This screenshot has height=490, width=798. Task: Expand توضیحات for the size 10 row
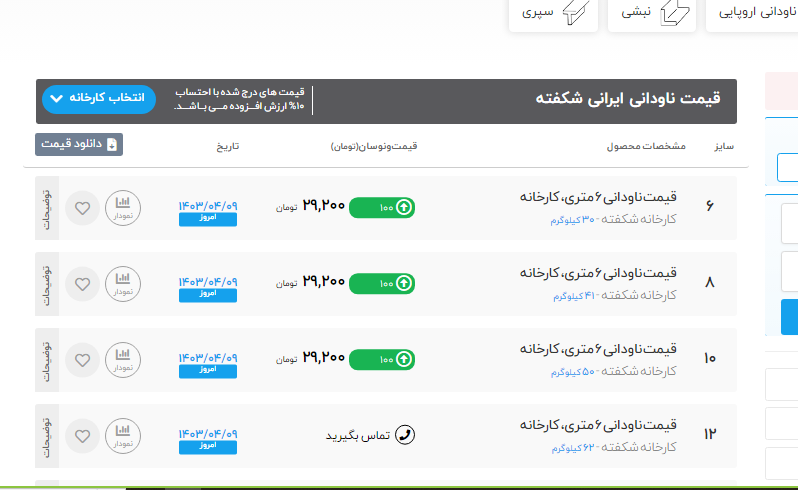pos(47,359)
